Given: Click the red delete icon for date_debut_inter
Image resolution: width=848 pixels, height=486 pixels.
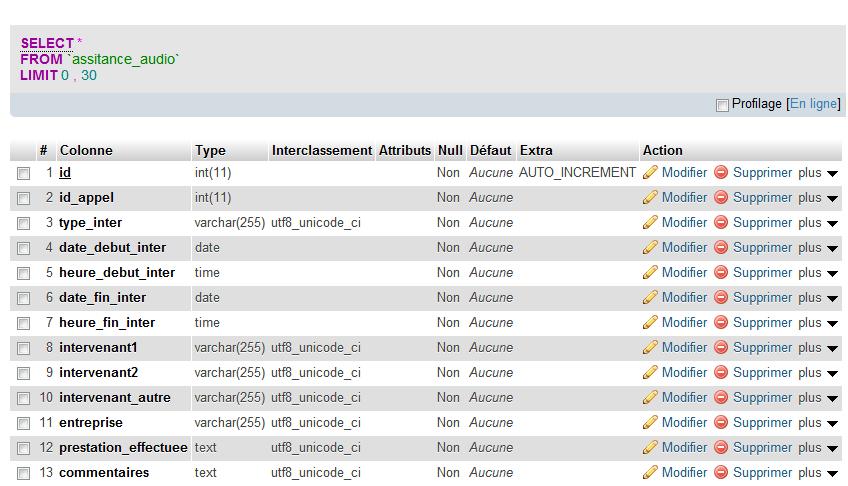Looking at the screenshot, I should [721, 247].
